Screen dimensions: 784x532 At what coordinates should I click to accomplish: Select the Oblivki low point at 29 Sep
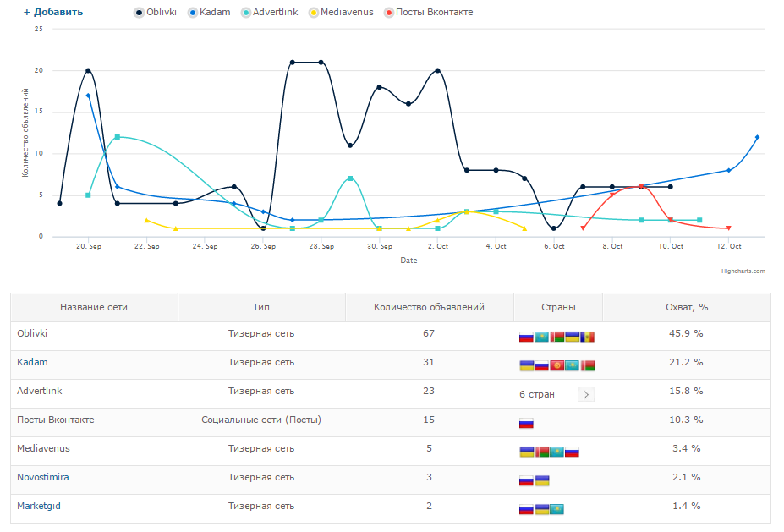click(x=350, y=145)
